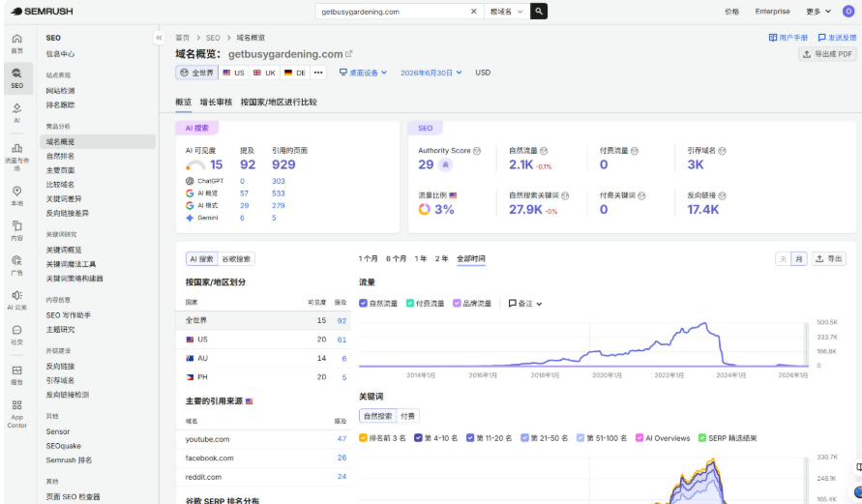Viewport: 862px width, 504px height.
Task: Click Authority Score info icon
Action: (x=477, y=151)
